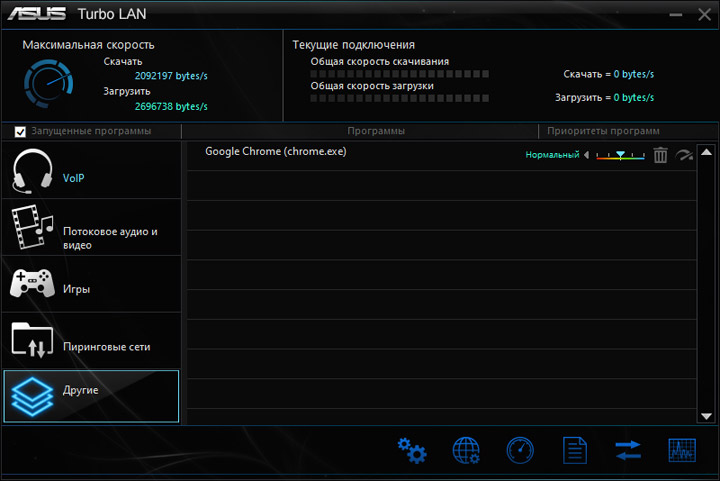The width and height of the screenshot is (720, 481).
Task: Click the Программы column header
Action: point(376,131)
